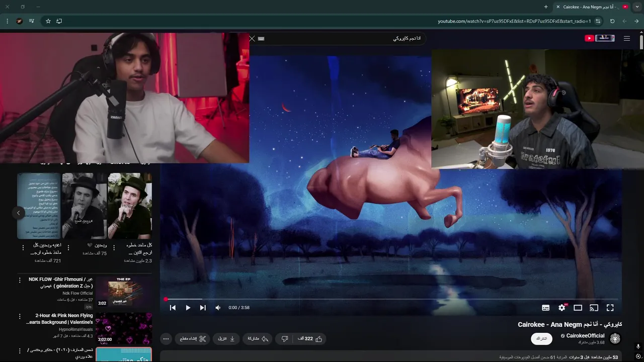Open the NDK FLOW -Ghir Fhmouni title

pos(60,283)
